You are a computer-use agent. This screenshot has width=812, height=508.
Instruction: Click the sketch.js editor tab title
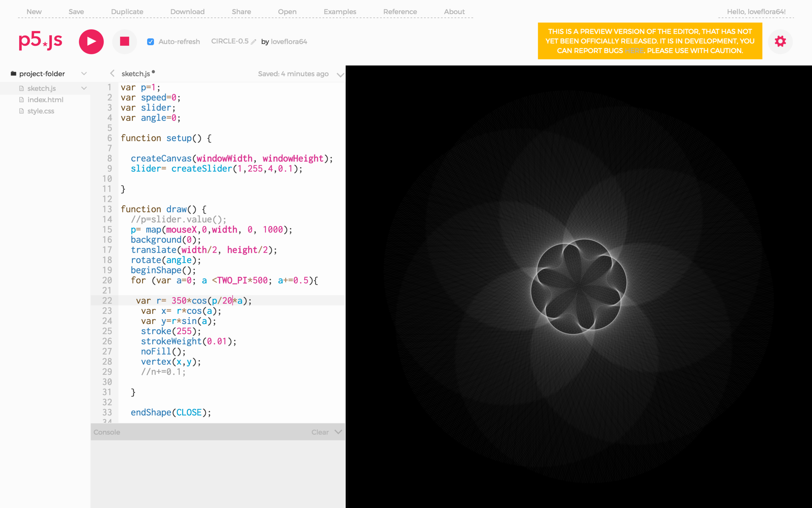point(136,73)
